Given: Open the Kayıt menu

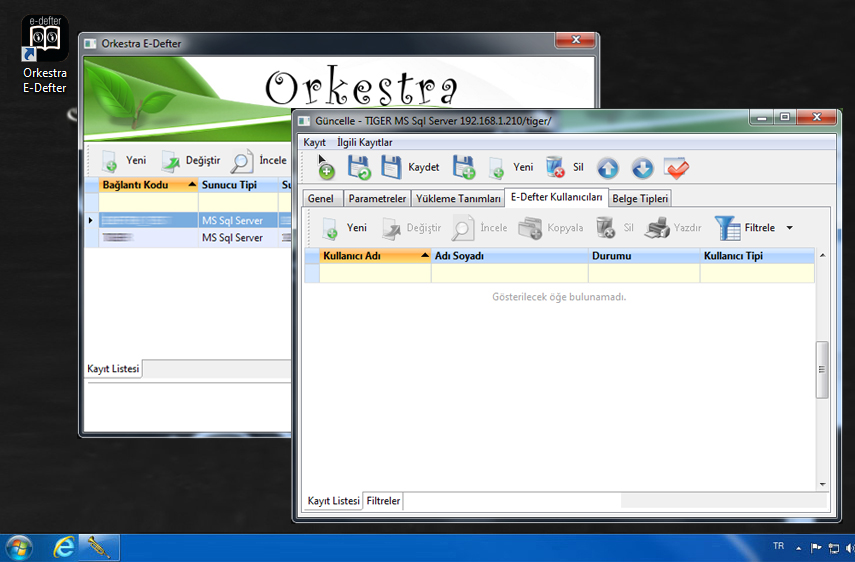Looking at the screenshot, I should coord(315,142).
